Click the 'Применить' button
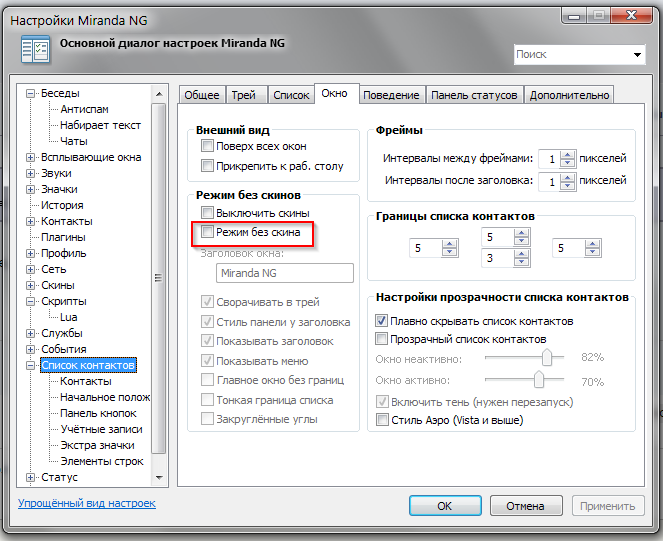This screenshot has height=541, width=663. click(x=608, y=505)
